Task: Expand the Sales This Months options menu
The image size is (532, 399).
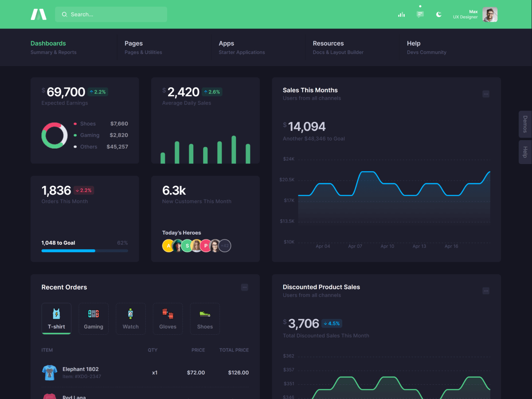Action: pos(486,94)
